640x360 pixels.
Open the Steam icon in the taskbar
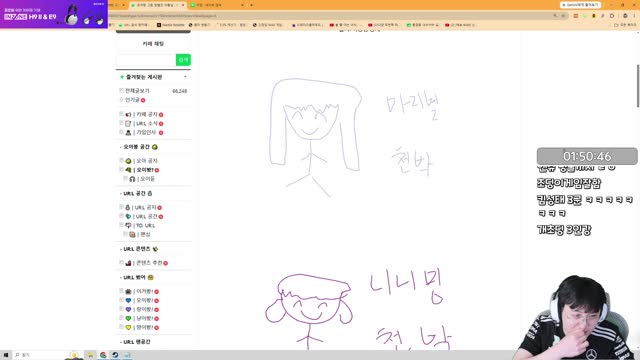click(x=115, y=355)
